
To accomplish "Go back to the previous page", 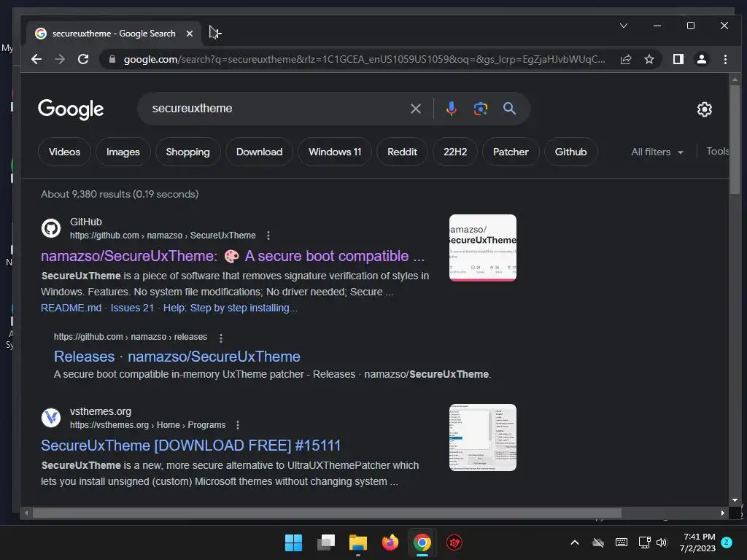I will tap(36, 59).
